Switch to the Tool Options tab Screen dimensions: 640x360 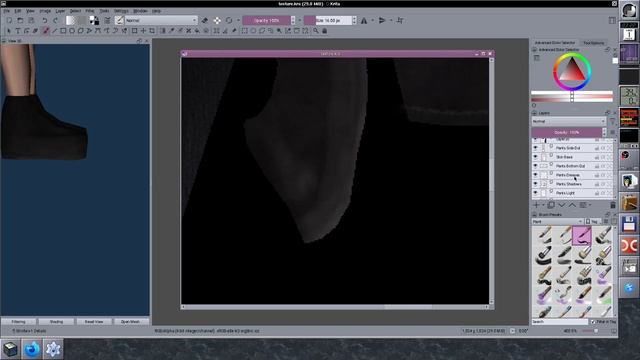593,43
